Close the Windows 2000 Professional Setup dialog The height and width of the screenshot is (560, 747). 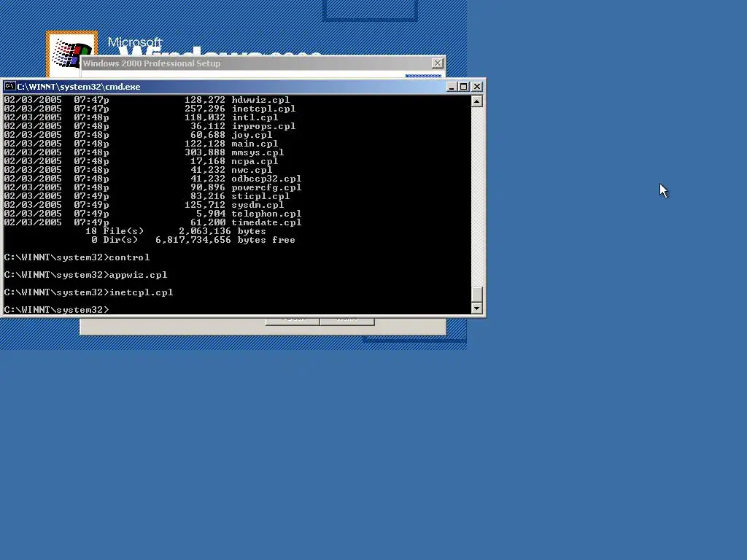click(x=438, y=63)
